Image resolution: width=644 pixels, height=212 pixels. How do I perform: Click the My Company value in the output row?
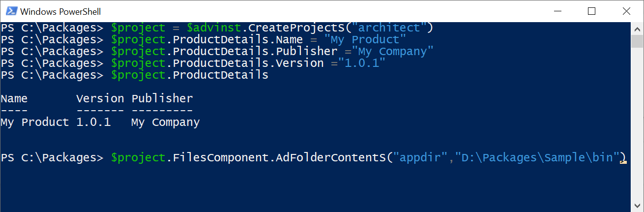pyautogui.click(x=165, y=122)
